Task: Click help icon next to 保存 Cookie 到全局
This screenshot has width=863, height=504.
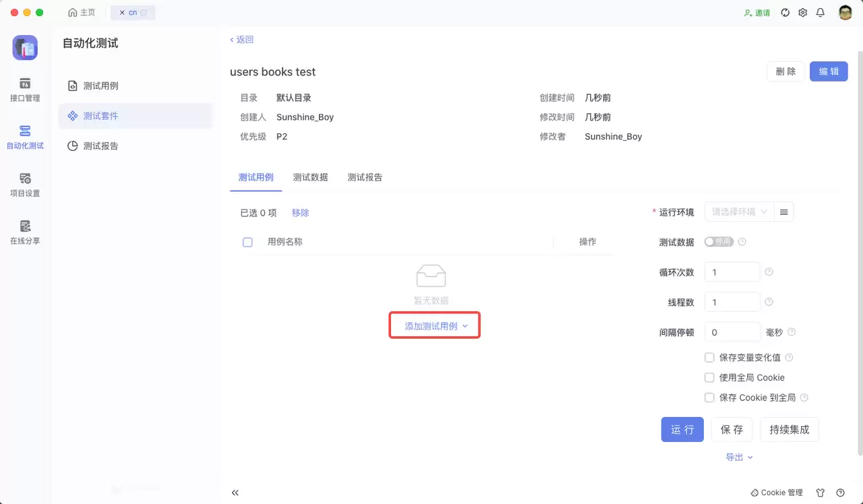Action: click(x=804, y=398)
